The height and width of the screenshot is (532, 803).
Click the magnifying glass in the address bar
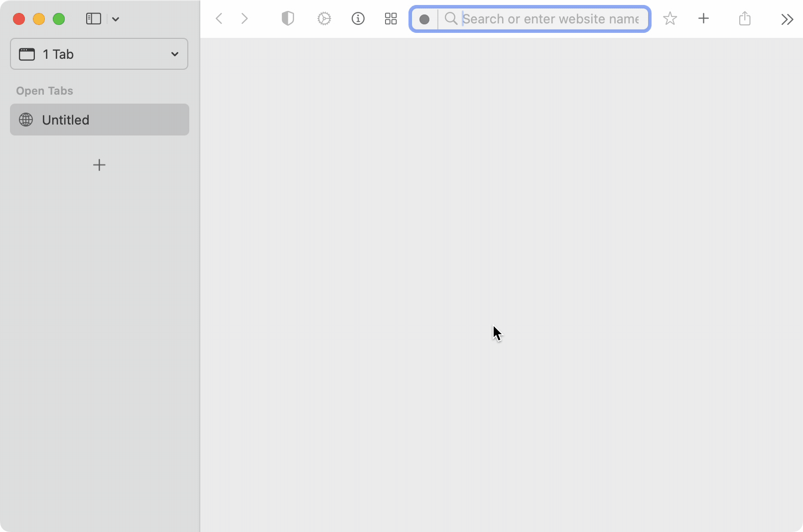tap(451, 19)
